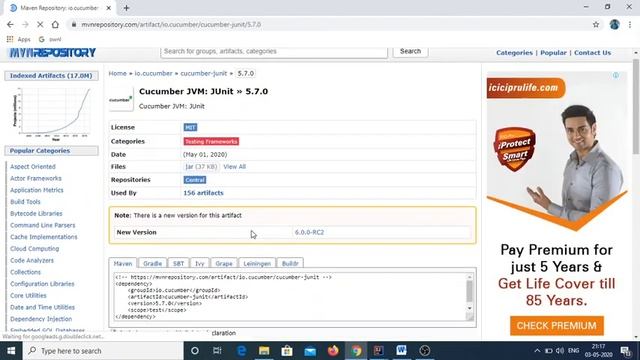Switch to the SBT tab
The height and width of the screenshot is (360, 640).
pos(178,263)
